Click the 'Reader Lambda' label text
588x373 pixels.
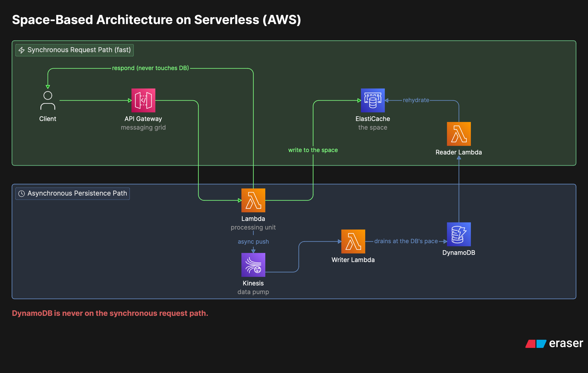tap(459, 152)
